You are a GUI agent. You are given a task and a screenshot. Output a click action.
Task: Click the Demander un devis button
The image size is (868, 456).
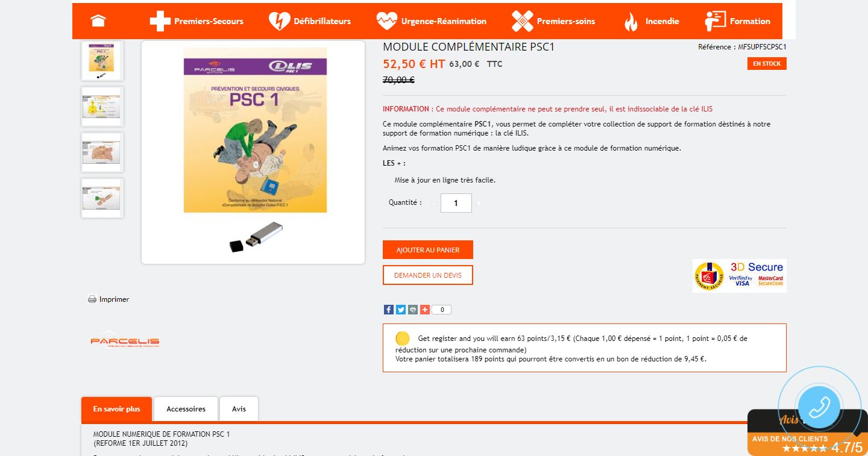(428, 275)
